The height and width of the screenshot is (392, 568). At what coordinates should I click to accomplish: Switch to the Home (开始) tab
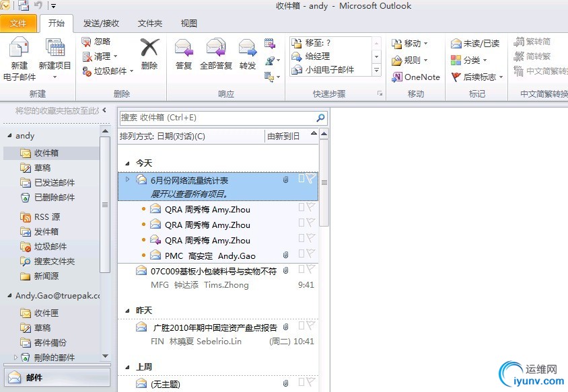click(57, 24)
